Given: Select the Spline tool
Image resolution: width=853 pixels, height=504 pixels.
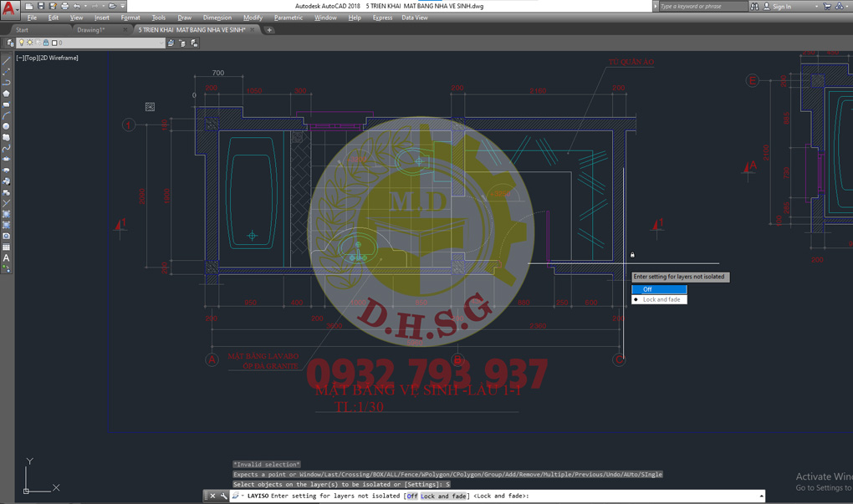Looking at the screenshot, I should (7, 148).
